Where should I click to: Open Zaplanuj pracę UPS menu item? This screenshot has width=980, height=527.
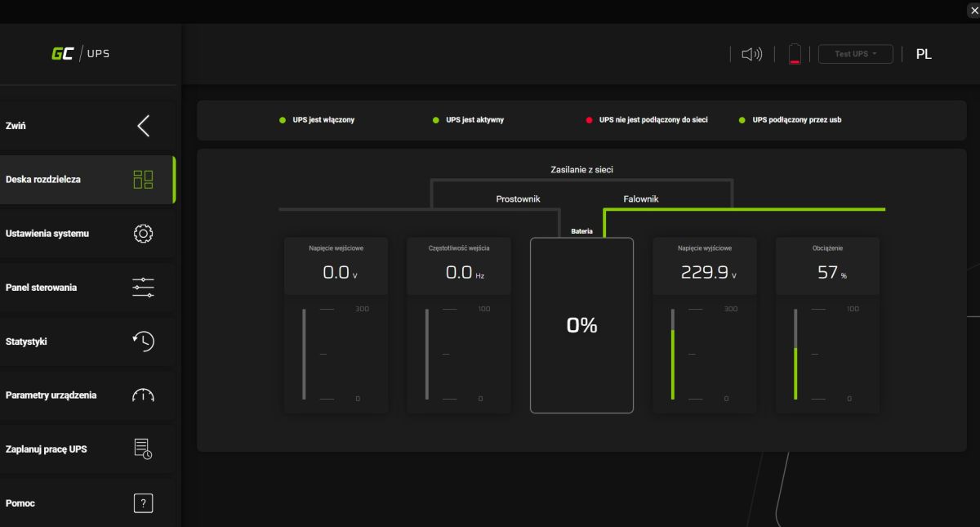click(87, 449)
